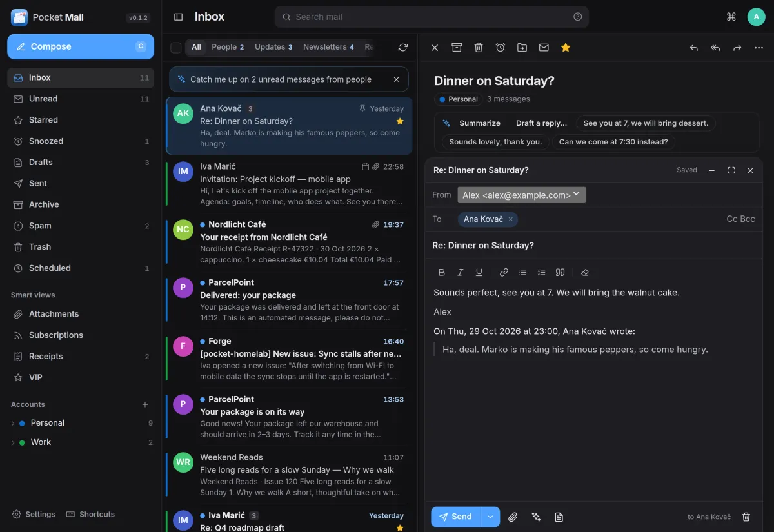Add an account with the plus icon

click(145, 404)
